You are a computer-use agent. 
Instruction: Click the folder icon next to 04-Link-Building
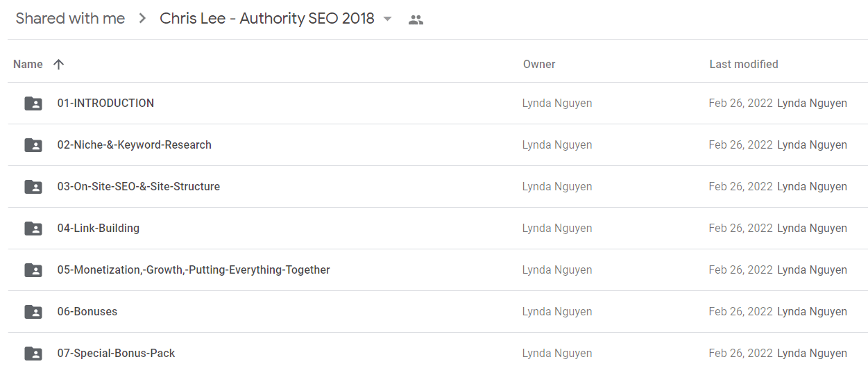click(x=33, y=229)
